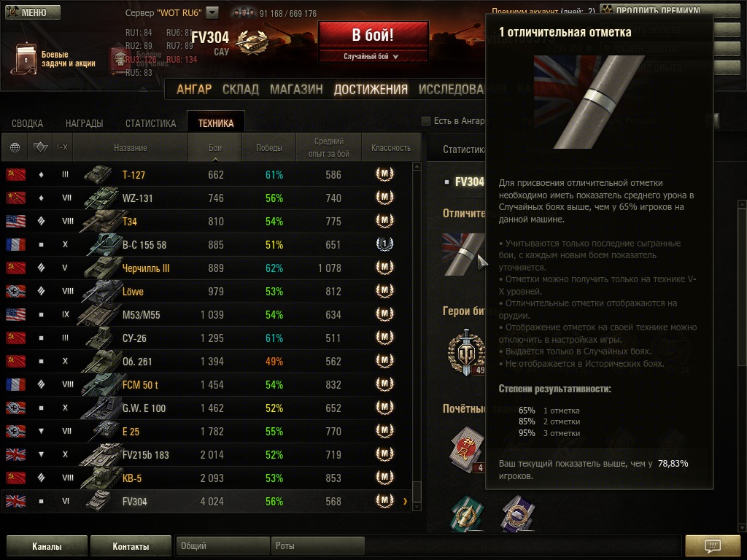
Task: Switch to the Роты chat channel tab
Action: tap(317, 545)
